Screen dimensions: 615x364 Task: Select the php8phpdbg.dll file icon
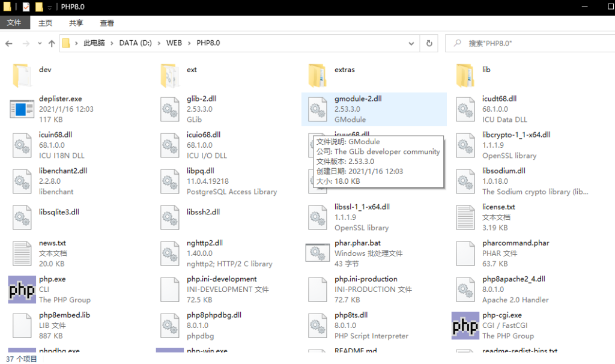click(170, 326)
